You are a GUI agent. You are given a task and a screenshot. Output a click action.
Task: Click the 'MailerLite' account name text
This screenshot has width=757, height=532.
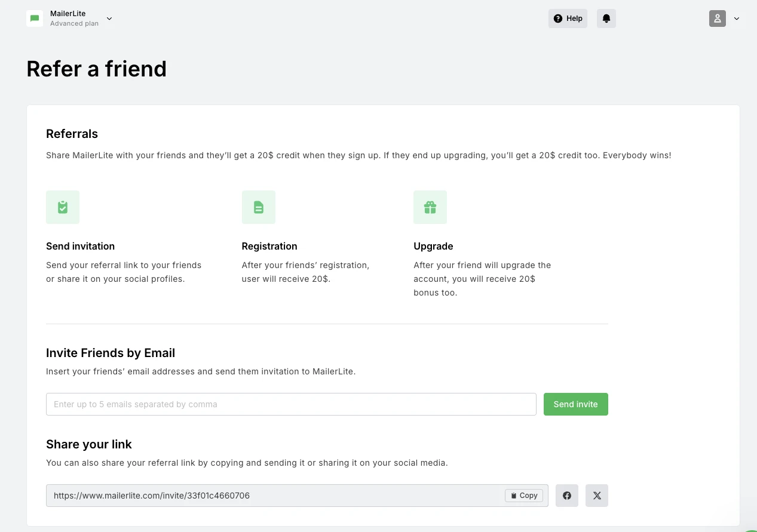pos(68,14)
